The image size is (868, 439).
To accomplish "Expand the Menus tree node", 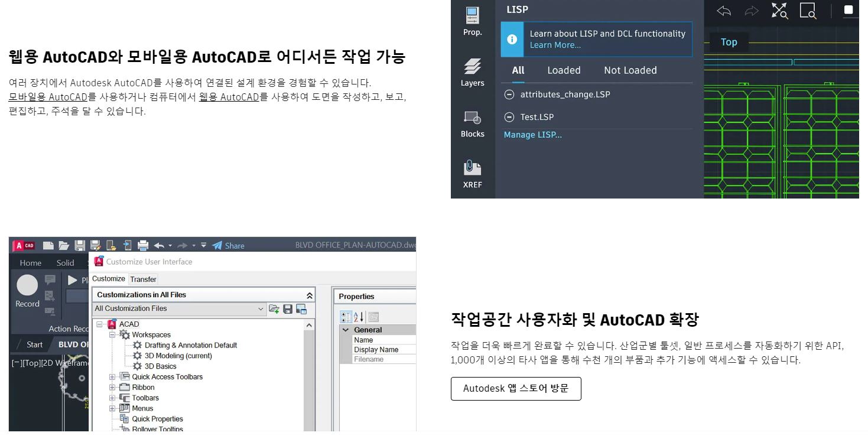I will 112,408.
